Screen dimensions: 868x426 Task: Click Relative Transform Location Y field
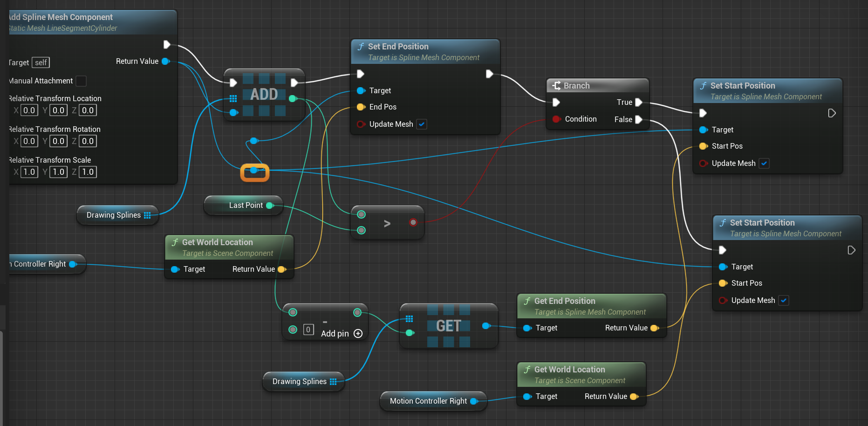[59, 110]
